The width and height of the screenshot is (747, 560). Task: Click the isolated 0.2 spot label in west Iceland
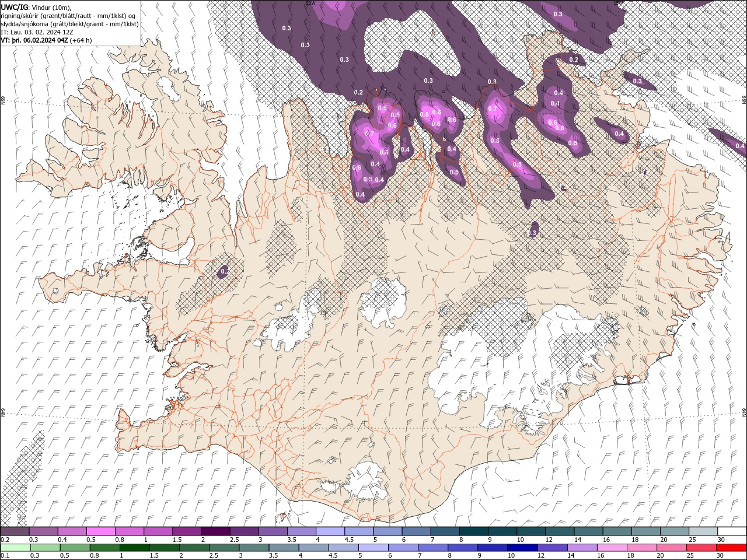point(225,272)
